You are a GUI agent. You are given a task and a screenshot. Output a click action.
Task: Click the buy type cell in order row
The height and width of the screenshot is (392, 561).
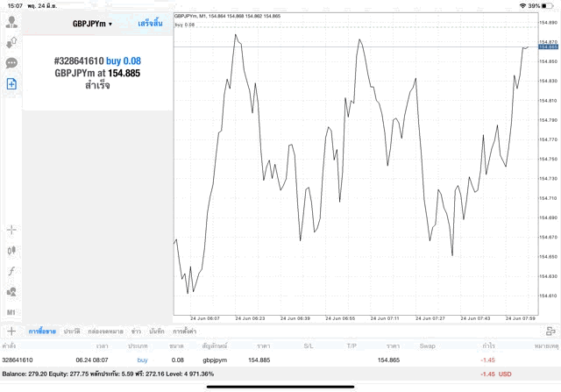(x=142, y=360)
